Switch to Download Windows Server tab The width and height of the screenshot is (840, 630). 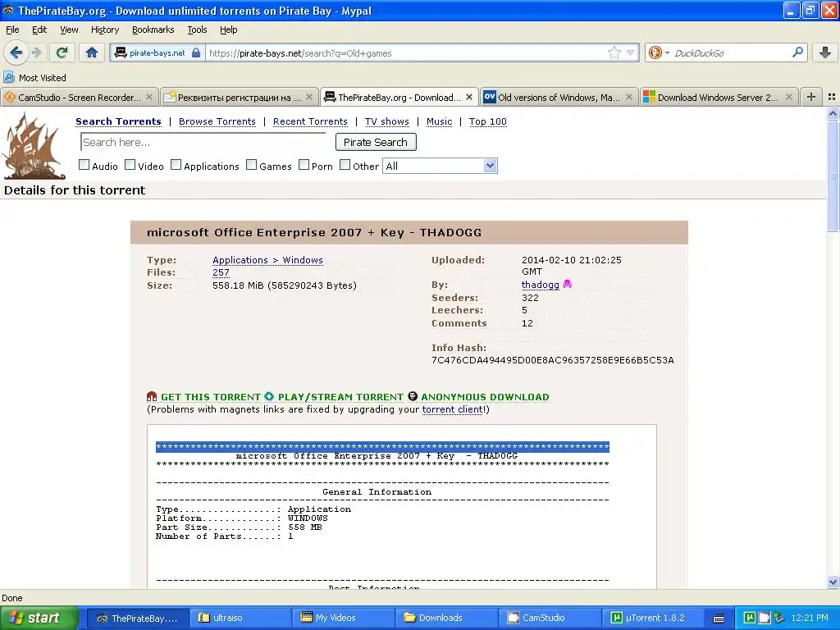pos(718,97)
